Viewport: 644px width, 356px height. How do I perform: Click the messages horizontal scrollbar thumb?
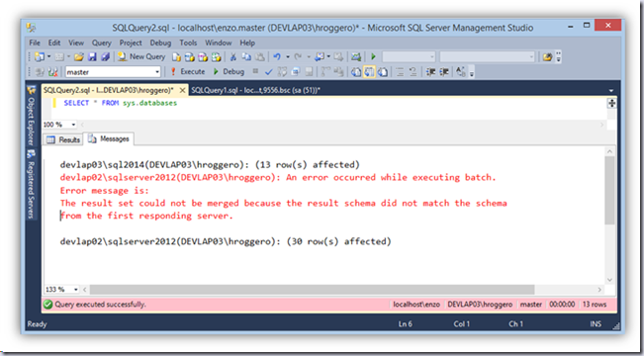tap(313, 290)
